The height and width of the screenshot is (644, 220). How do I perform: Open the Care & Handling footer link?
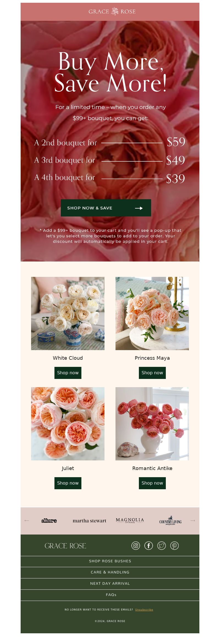110,572
